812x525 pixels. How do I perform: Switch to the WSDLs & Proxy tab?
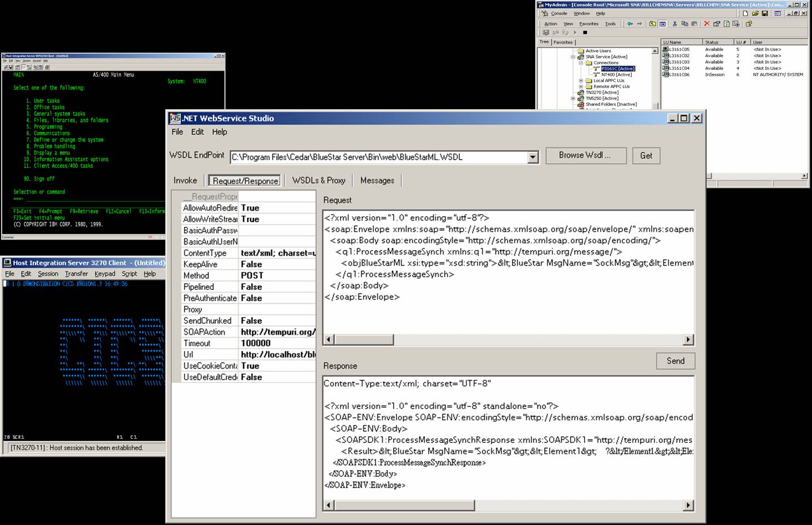tap(319, 181)
